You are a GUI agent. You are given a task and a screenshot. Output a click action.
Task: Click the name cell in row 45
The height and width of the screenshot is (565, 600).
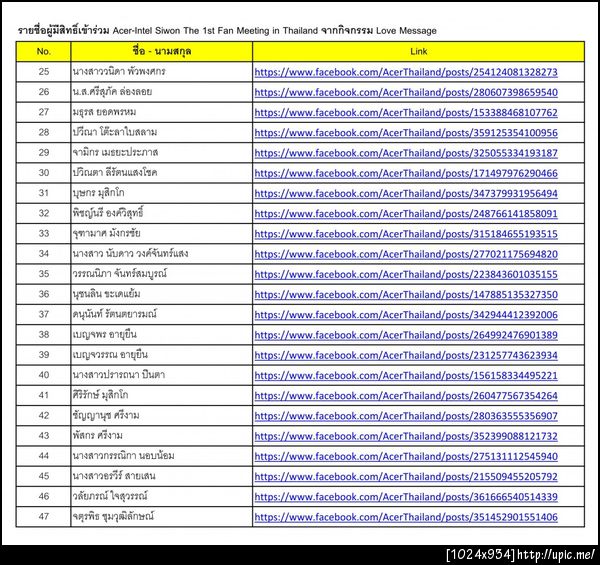161,477
